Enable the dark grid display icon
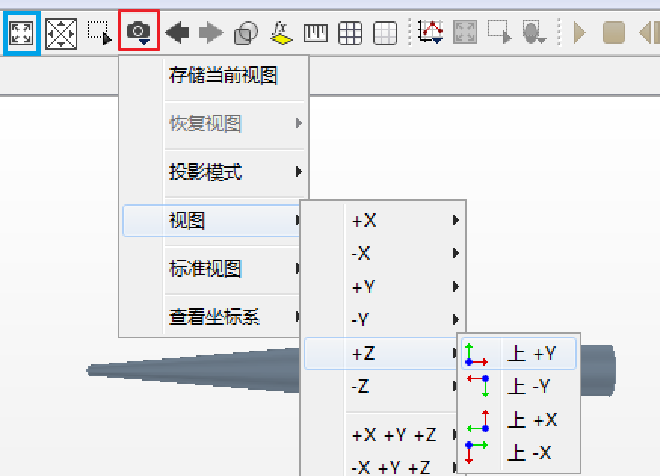660x476 pixels. [350, 33]
